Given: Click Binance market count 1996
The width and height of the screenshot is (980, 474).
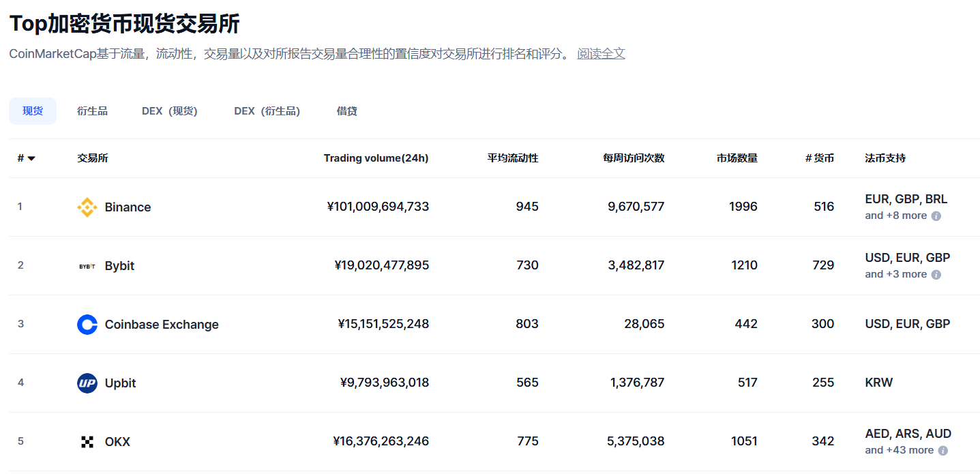Looking at the screenshot, I should point(743,207).
